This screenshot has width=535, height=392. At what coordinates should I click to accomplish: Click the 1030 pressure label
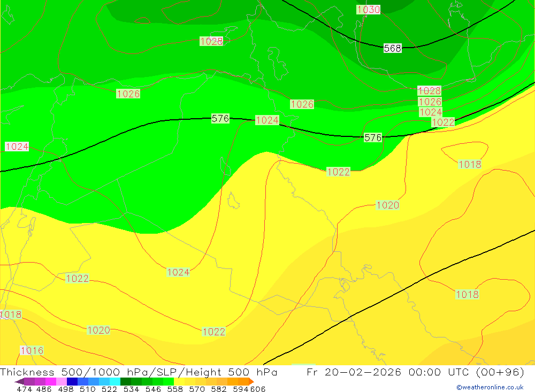(368, 10)
